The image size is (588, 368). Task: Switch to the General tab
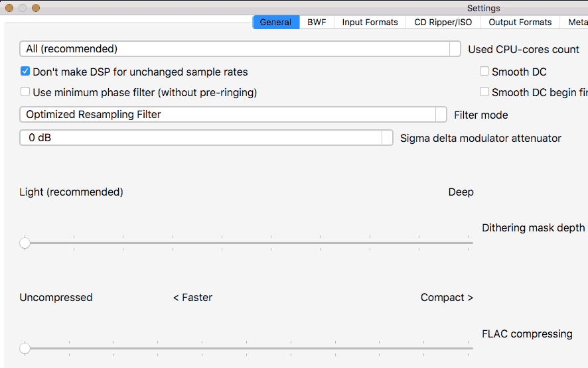point(276,22)
